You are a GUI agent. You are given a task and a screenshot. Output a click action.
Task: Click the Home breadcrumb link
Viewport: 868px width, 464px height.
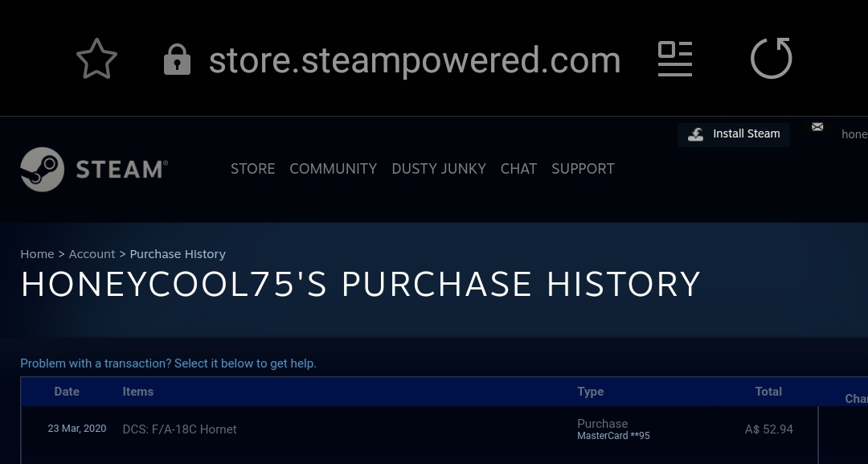[37, 254]
